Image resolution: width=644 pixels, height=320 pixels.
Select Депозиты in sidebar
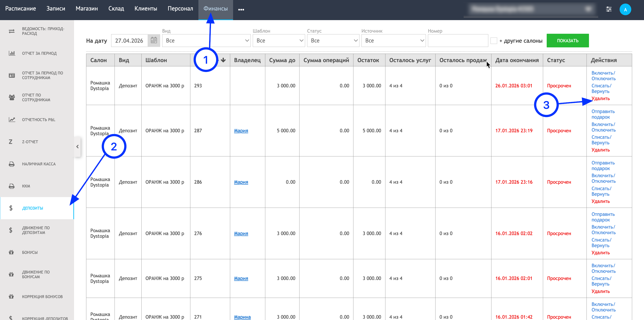37,208
